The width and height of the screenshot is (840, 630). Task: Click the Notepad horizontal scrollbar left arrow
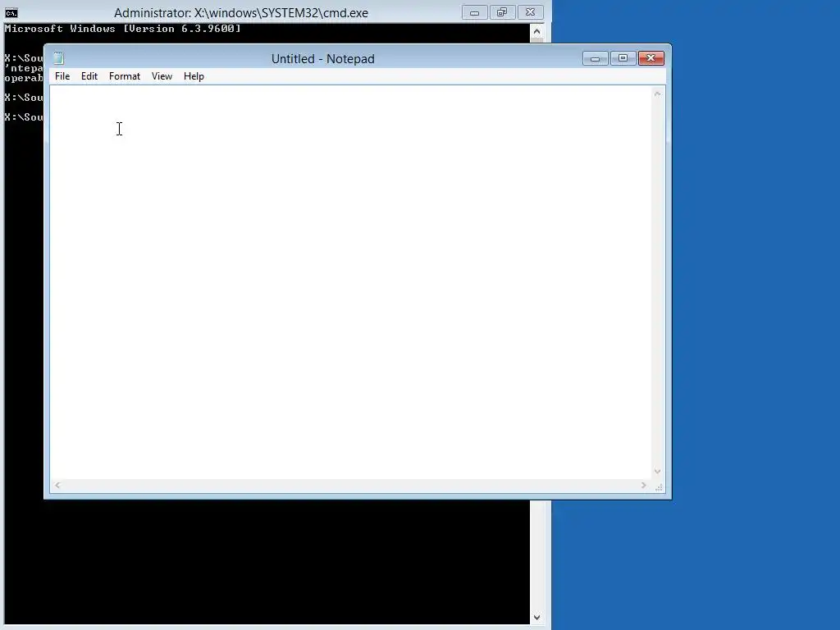pyautogui.click(x=57, y=486)
